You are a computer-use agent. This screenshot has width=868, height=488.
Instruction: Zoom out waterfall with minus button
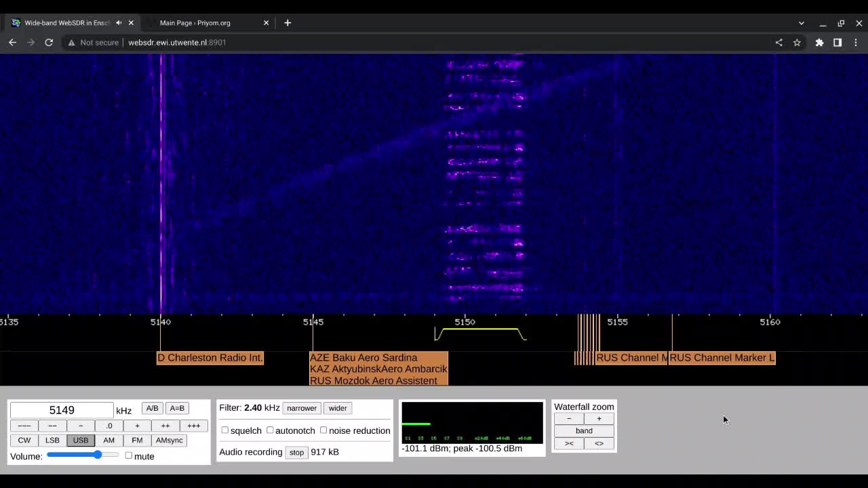tap(569, 419)
